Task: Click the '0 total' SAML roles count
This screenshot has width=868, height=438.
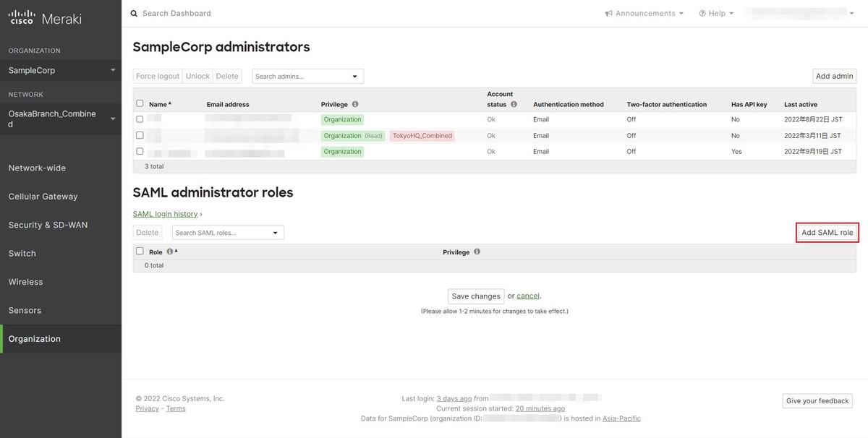Action: point(154,265)
